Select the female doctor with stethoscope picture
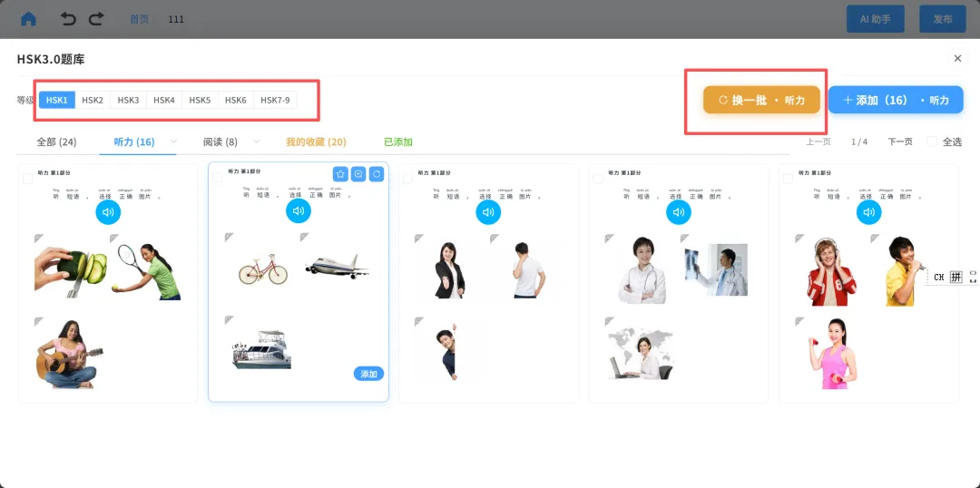The width and height of the screenshot is (980, 488). point(642,270)
